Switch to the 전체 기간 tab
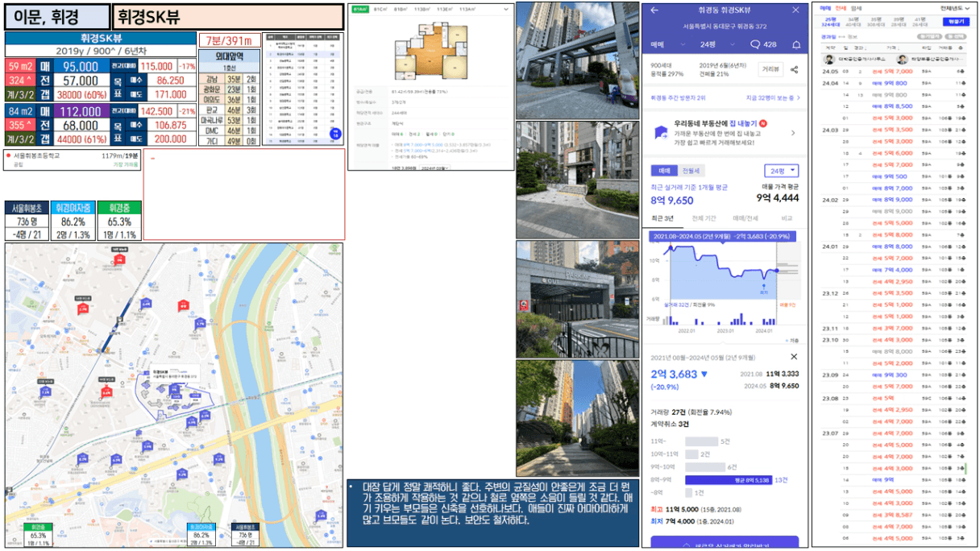The width and height of the screenshot is (980, 551). [x=703, y=219]
